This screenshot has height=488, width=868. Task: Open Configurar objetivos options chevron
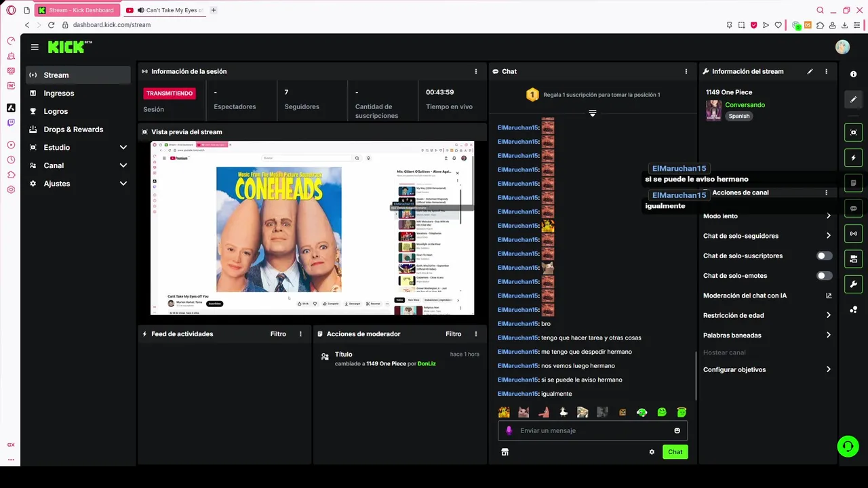[828, 369]
